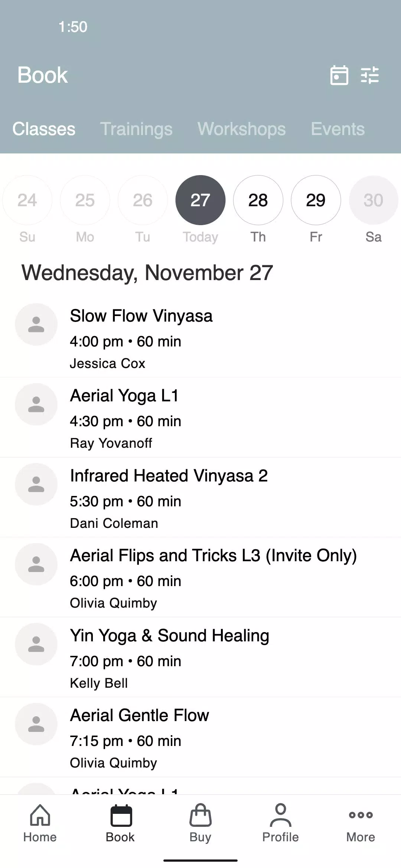Open the calendar date picker icon
This screenshot has width=401, height=868.
tap(339, 75)
